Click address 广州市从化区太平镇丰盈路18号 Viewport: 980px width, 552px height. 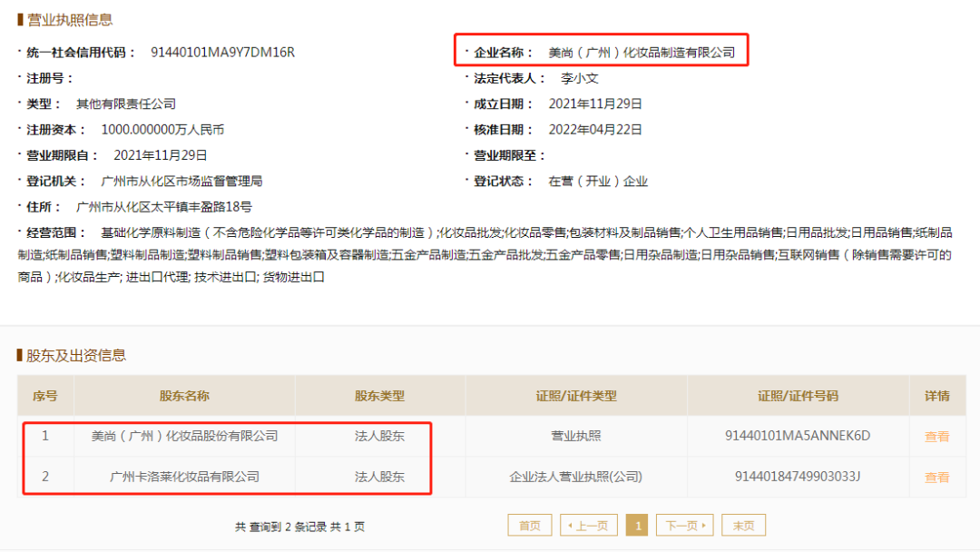(163, 207)
